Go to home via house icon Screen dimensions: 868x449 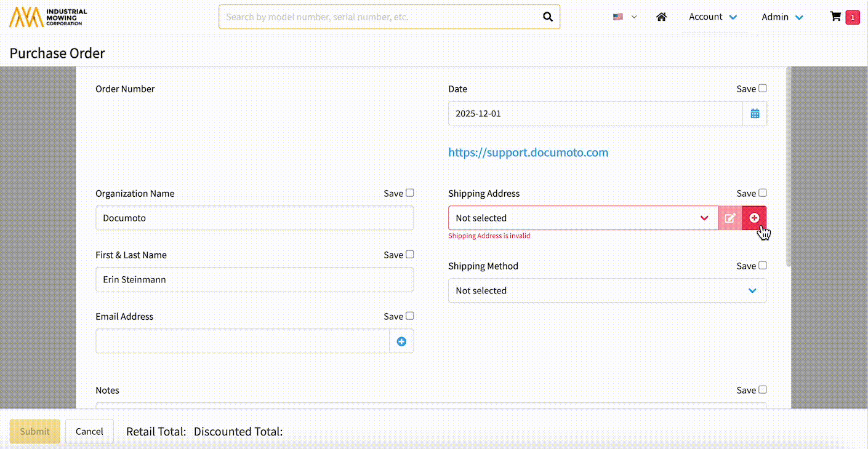662,17
